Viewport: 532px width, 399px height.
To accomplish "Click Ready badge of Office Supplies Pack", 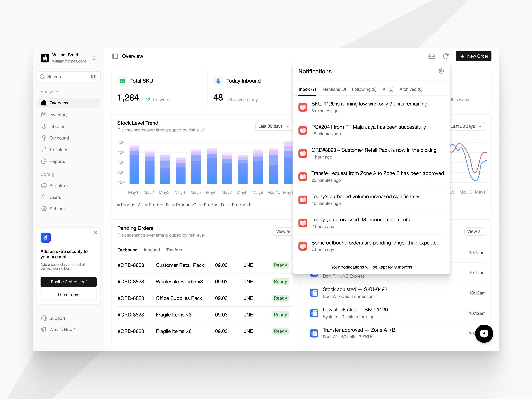I will point(280,298).
